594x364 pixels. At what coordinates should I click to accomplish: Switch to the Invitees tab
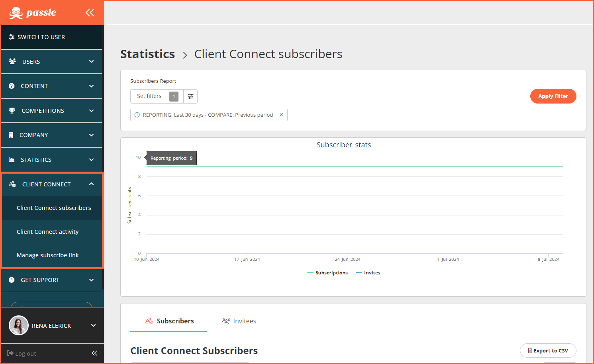(x=239, y=321)
